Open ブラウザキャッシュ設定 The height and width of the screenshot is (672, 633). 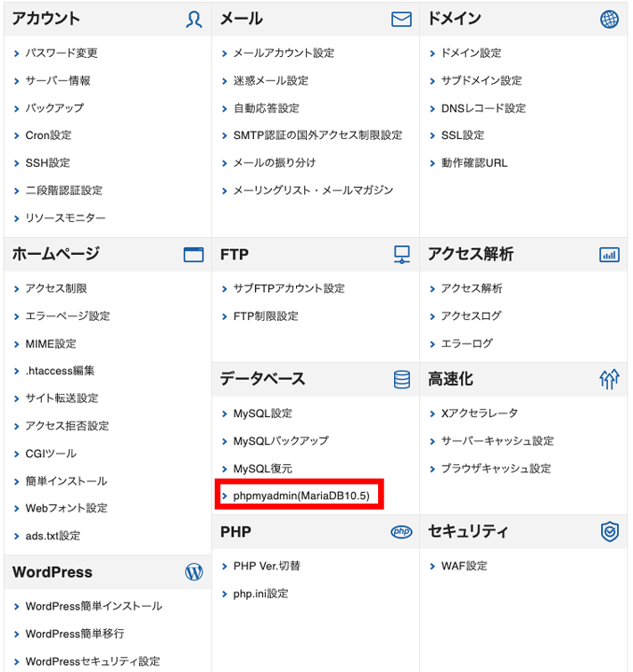click(497, 469)
